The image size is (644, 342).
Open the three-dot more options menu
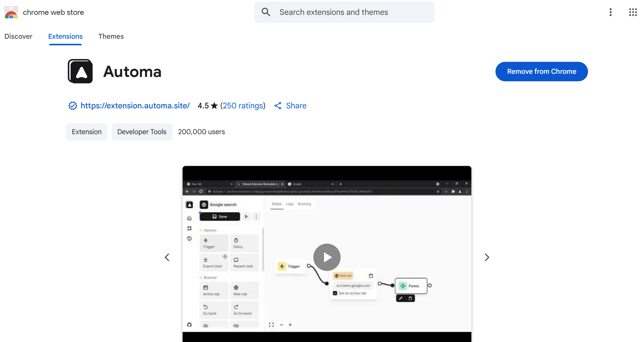click(610, 12)
